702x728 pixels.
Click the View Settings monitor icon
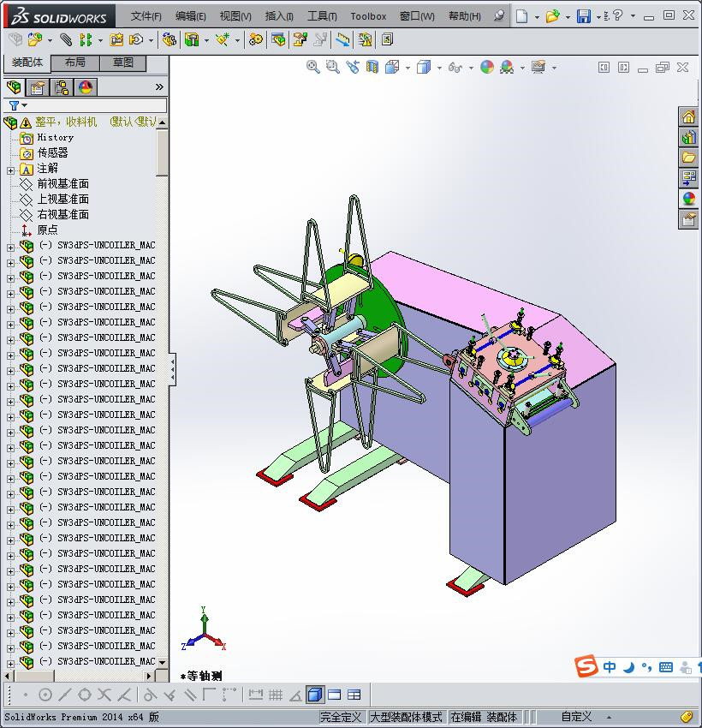[538, 67]
